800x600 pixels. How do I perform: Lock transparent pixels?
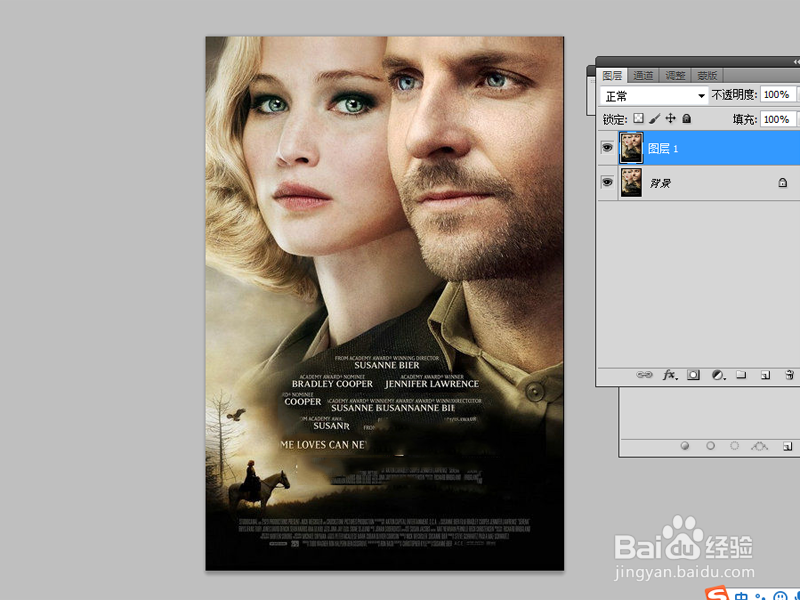[638, 118]
